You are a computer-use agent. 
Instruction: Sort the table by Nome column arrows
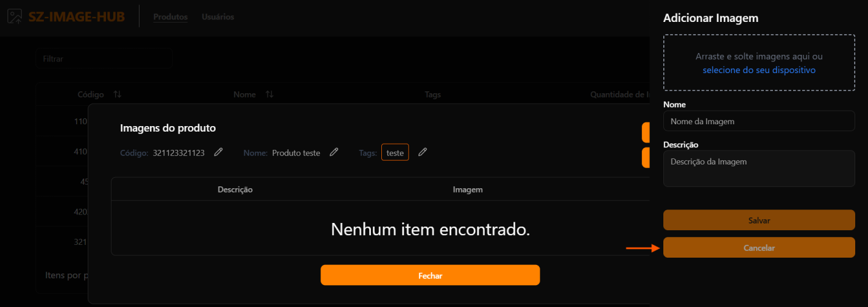click(x=269, y=94)
